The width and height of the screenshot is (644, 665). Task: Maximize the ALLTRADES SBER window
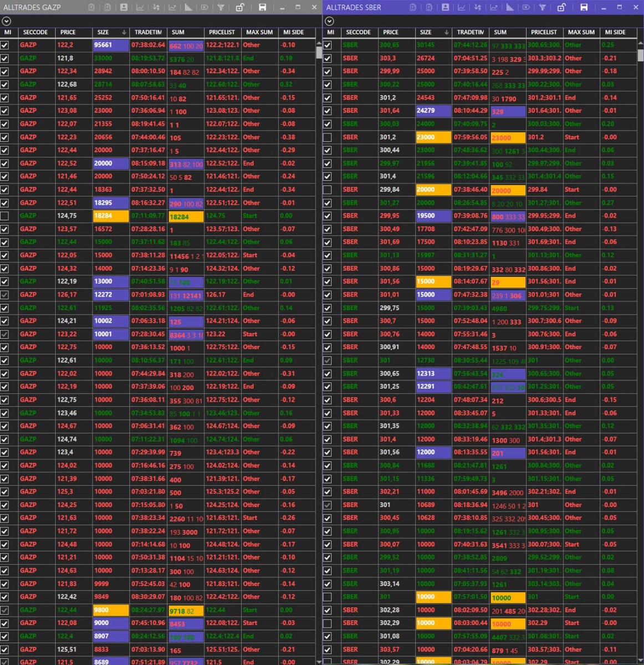(x=619, y=7)
